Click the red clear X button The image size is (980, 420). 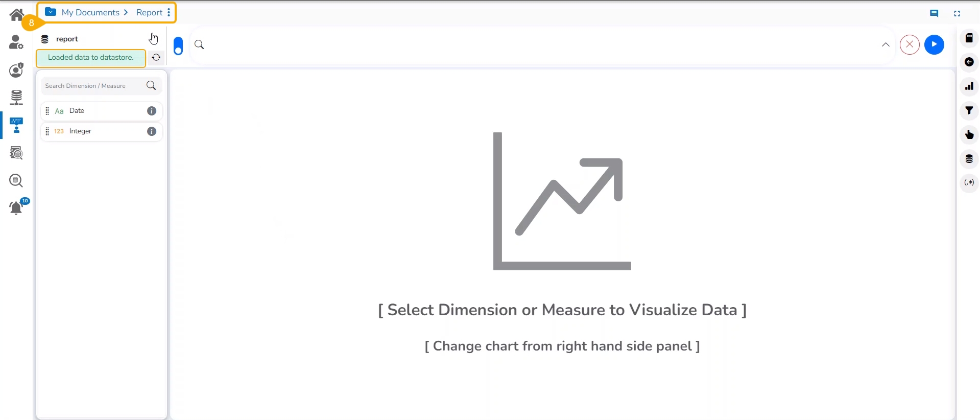click(x=910, y=44)
